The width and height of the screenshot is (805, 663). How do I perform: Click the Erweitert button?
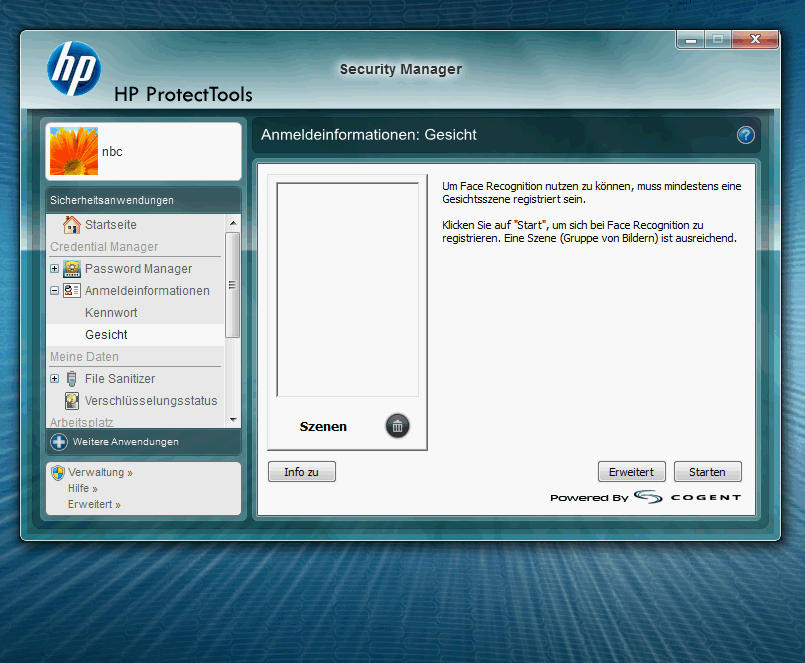pos(631,471)
